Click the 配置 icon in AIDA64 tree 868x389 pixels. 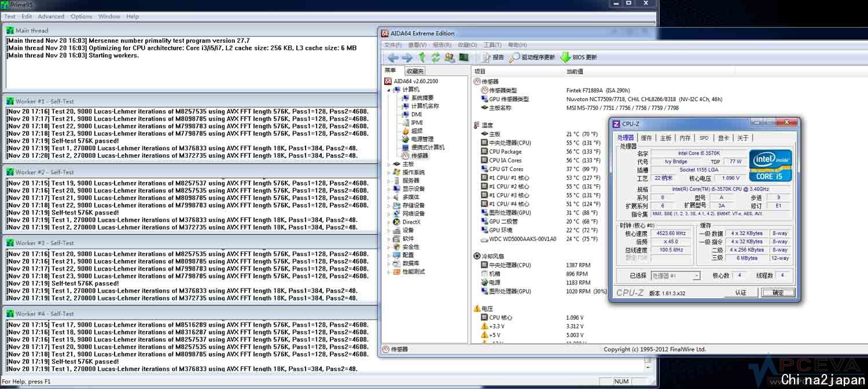coord(396,255)
